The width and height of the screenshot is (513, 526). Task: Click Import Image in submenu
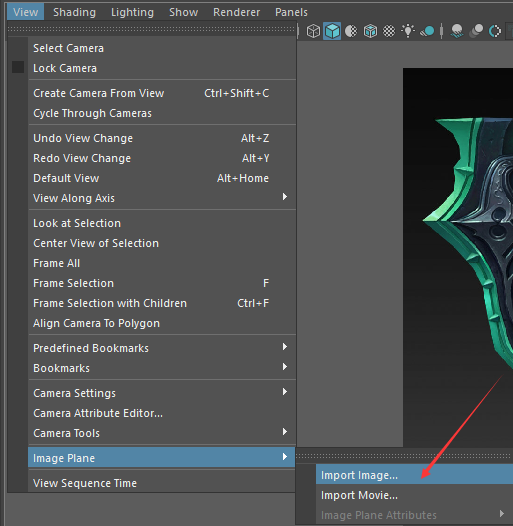[414, 475]
